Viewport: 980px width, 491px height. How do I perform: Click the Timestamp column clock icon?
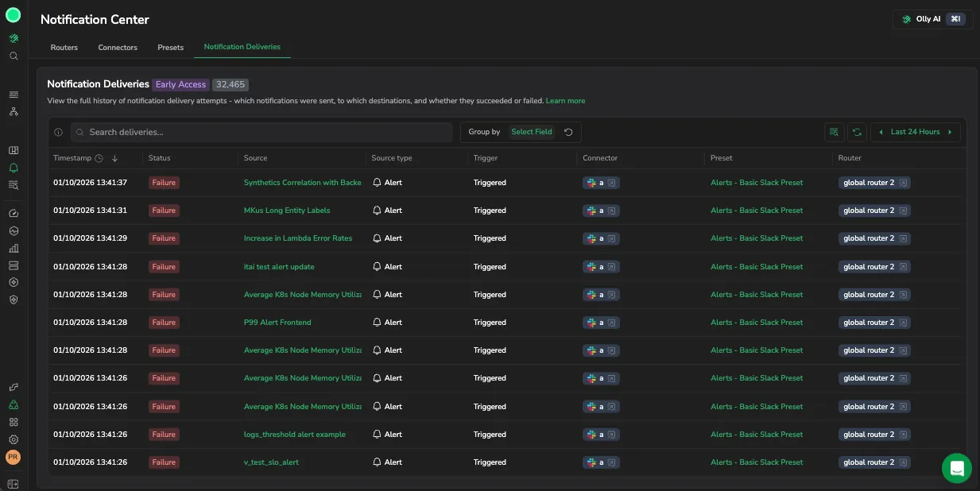click(99, 158)
